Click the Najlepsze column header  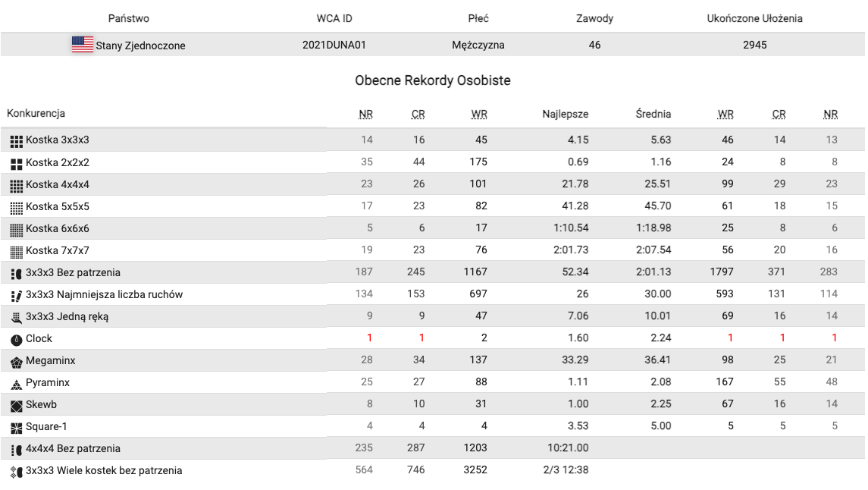[x=565, y=115]
